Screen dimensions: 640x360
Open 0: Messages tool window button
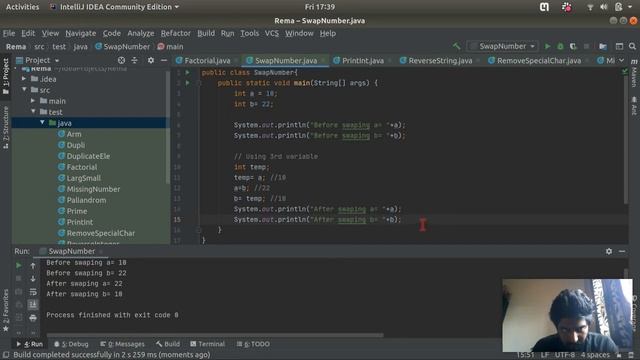pyautogui.click(x=122, y=344)
